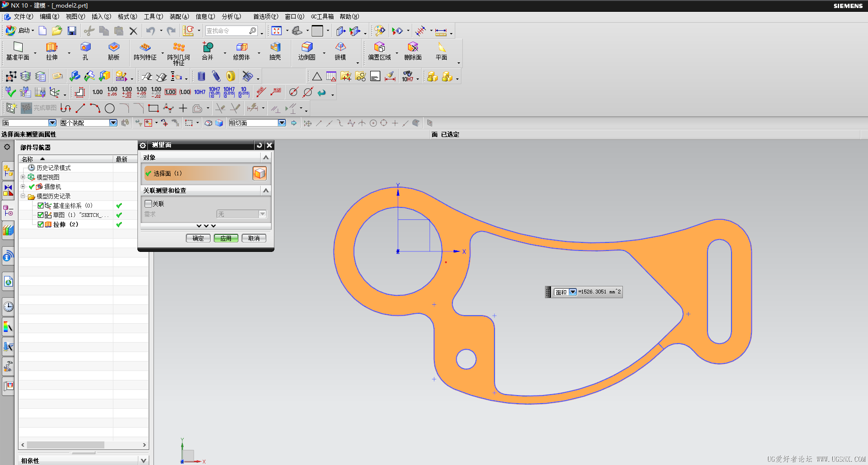Click the part navigator horizontal scrollbar

[65, 445]
